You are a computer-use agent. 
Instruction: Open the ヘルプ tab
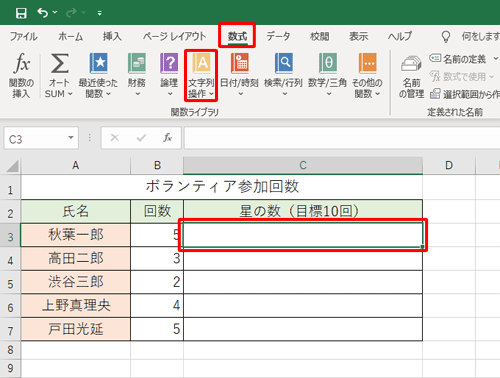[x=400, y=36]
